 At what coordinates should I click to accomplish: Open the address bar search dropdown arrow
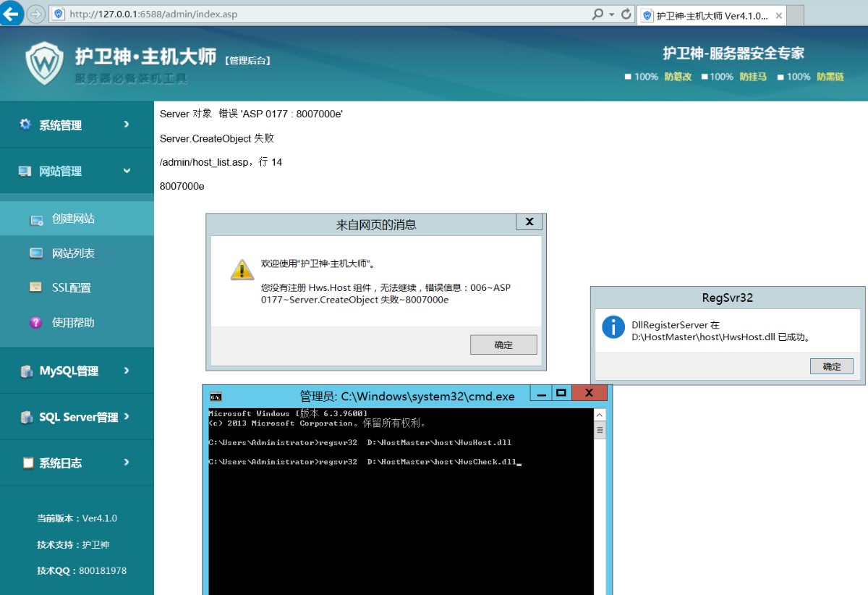pyautogui.click(x=611, y=14)
